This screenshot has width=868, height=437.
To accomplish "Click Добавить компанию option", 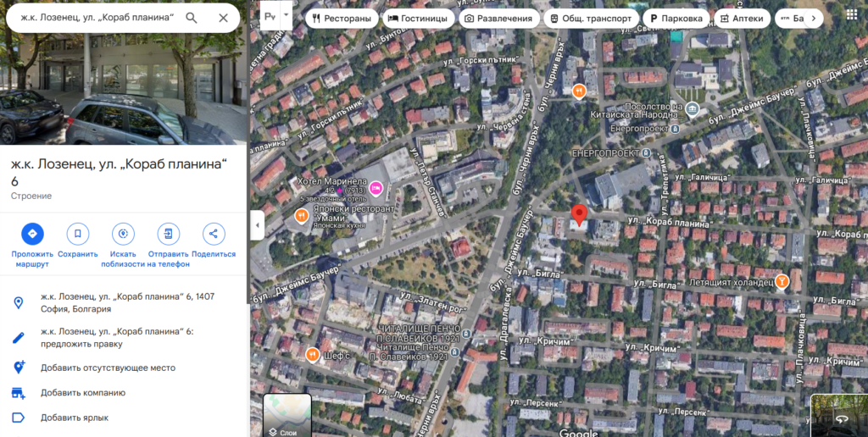I will point(83,393).
